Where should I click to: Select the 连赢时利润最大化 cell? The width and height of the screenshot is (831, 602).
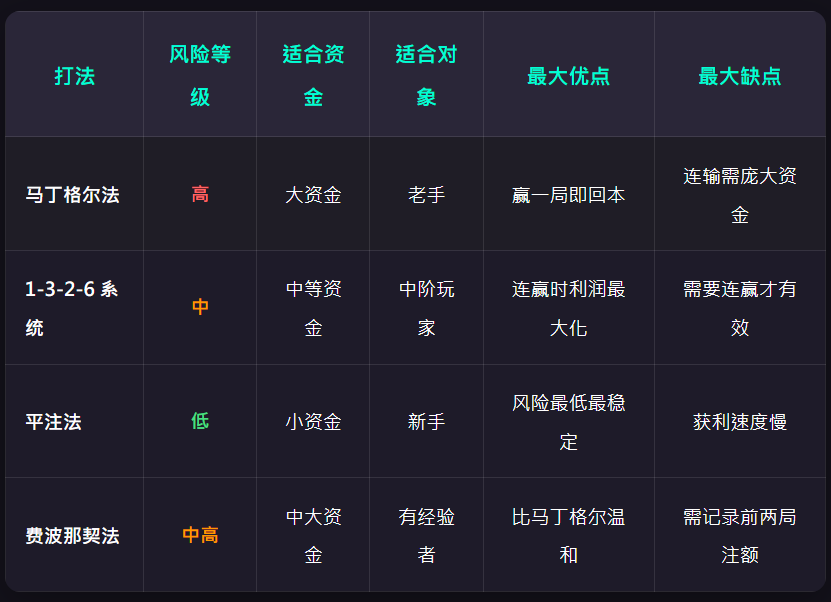coord(568,308)
